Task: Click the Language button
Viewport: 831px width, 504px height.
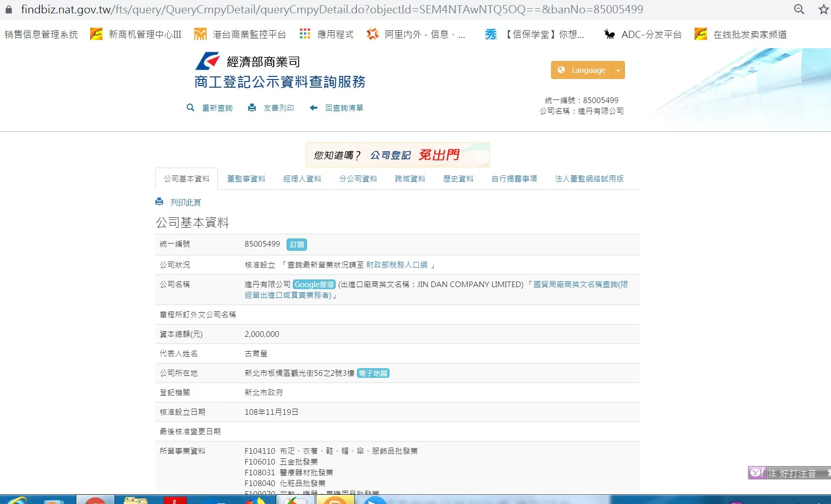Action: pos(582,70)
